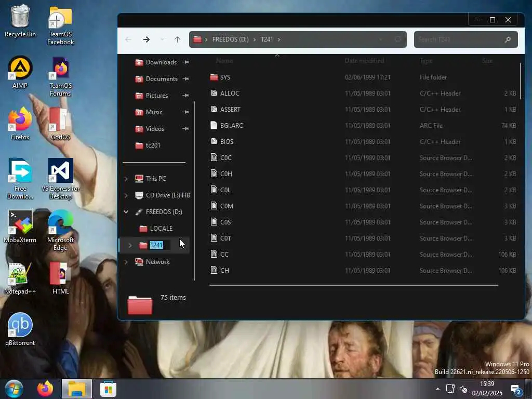This screenshot has height=399, width=532.
Task: Open address bar history dropdown
Action: point(381,39)
